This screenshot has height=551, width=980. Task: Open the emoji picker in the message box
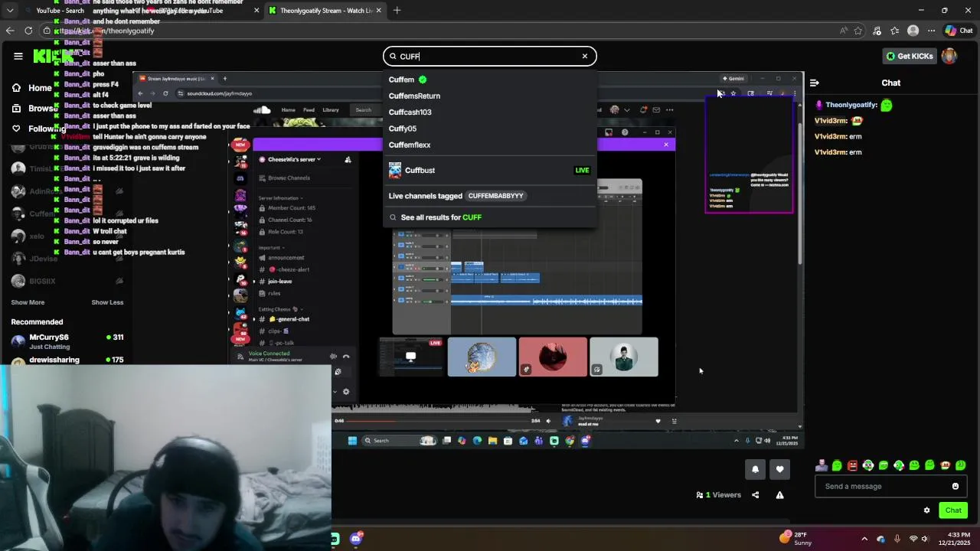click(x=955, y=486)
